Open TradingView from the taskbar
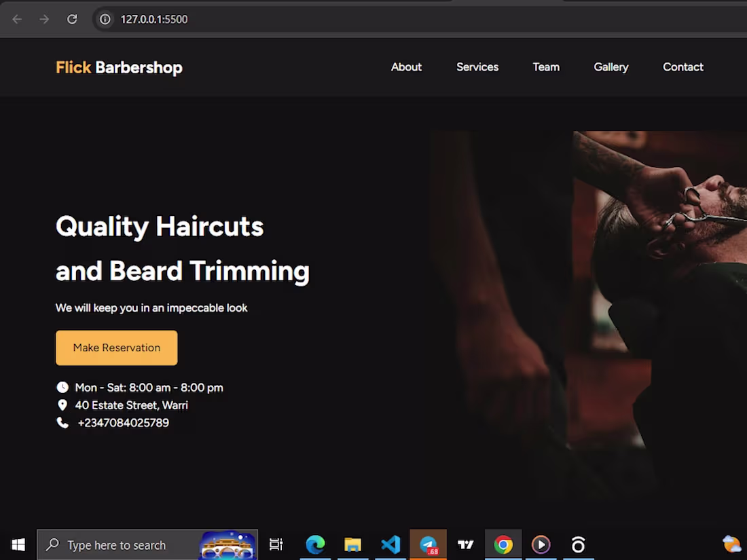The height and width of the screenshot is (560, 747). pos(466,544)
